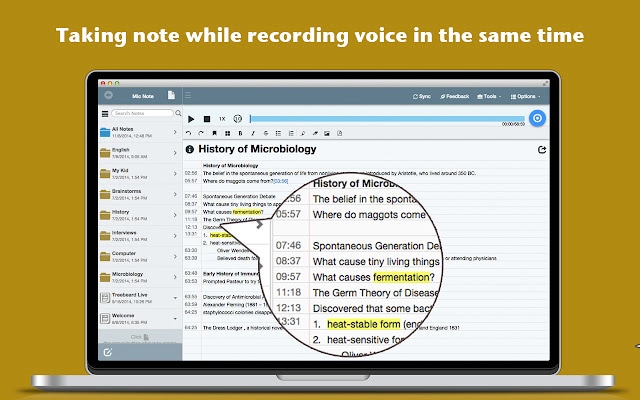Expand the chevron for My Kid

pyautogui.click(x=175, y=173)
